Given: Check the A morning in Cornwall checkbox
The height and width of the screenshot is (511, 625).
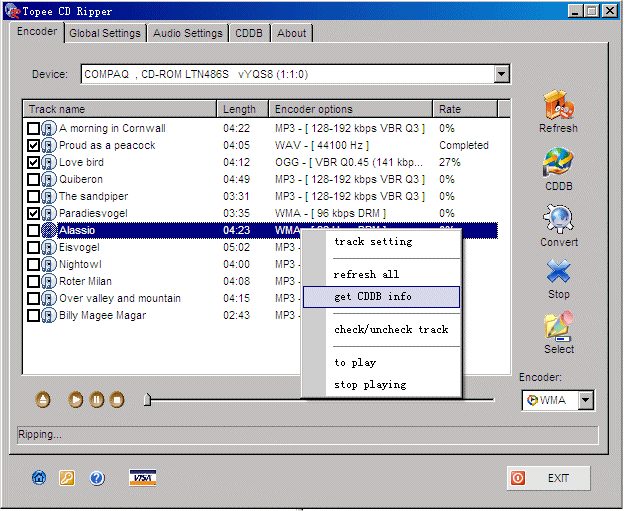Looking at the screenshot, I should pos(33,128).
